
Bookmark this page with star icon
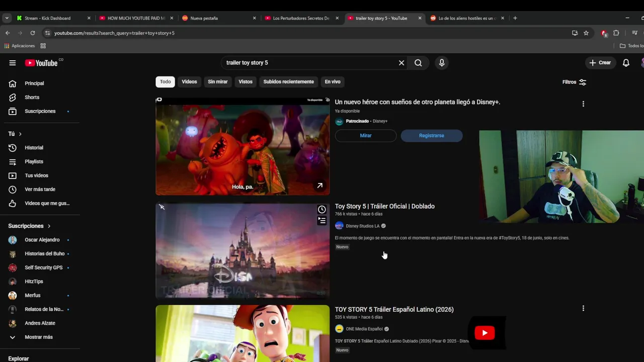tap(586, 33)
